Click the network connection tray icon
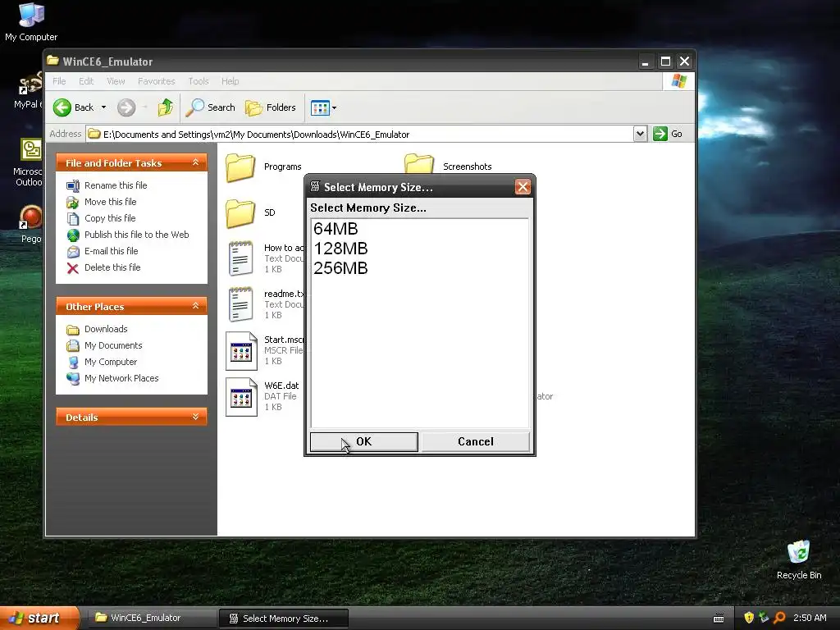 point(764,618)
